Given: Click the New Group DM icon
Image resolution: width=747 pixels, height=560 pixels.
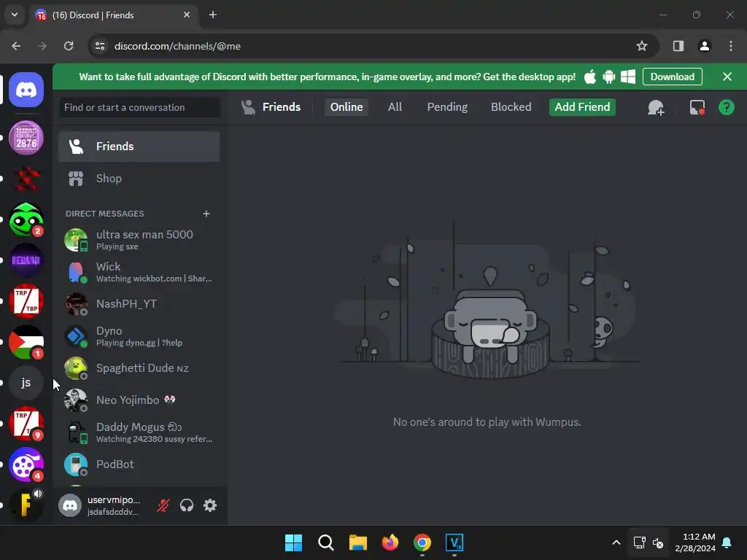Looking at the screenshot, I should [656, 107].
